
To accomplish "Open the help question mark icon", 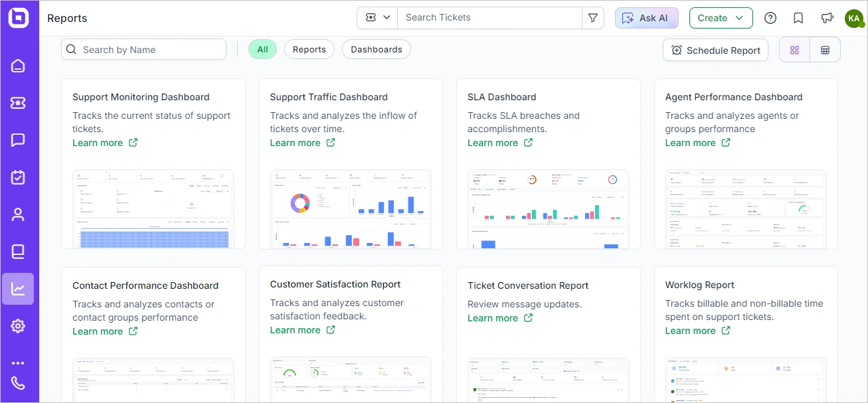I will pyautogui.click(x=770, y=18).
